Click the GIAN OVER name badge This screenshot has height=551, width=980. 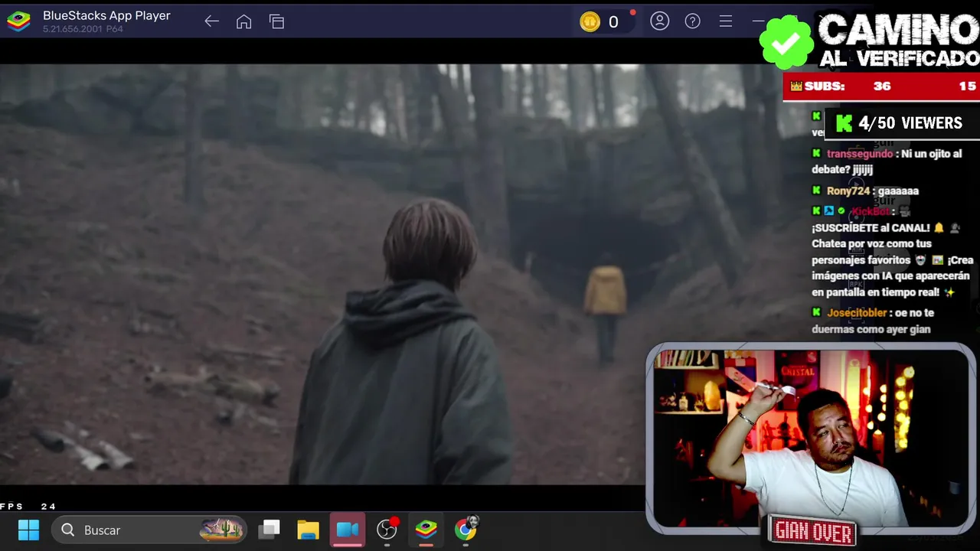coord(813,532)
